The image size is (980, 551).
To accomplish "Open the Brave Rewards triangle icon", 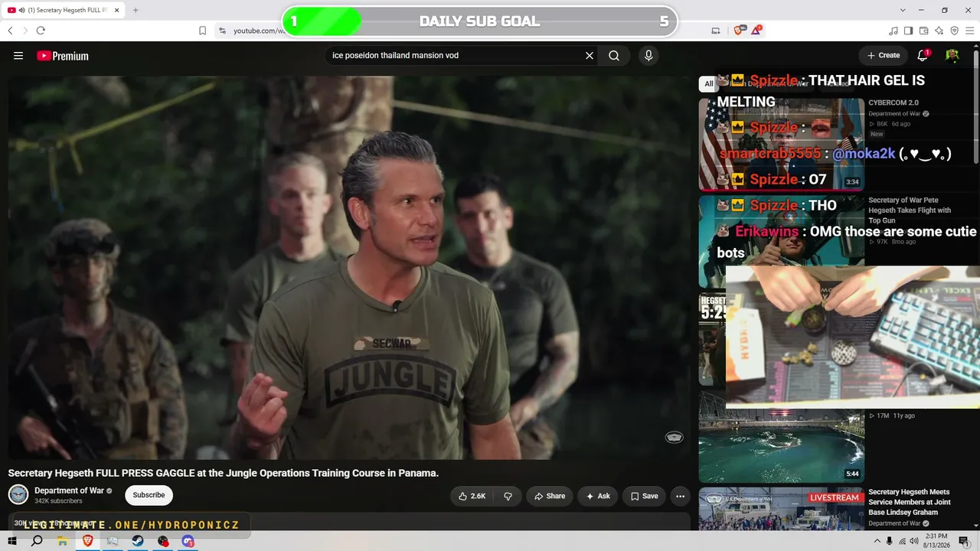I will (756, 31).
